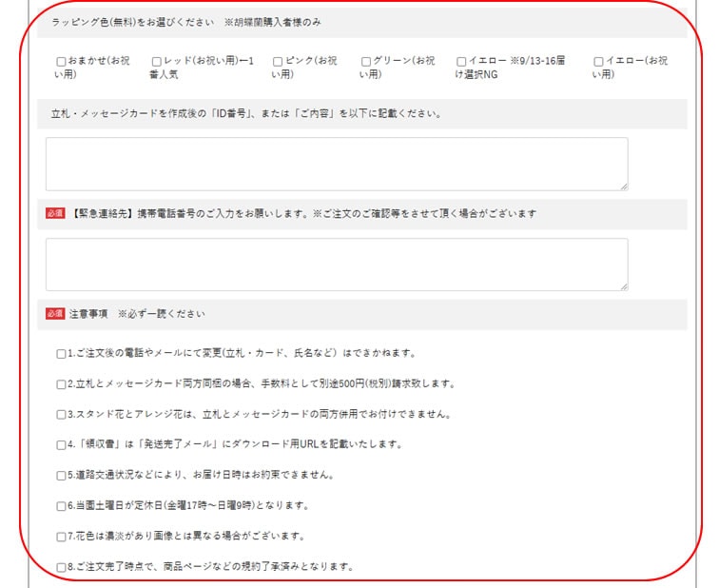Tick the last イエロー(お祝い用) wrapping checkbox
This screenshot has width=719, height=588.
[x=598, y=62]
